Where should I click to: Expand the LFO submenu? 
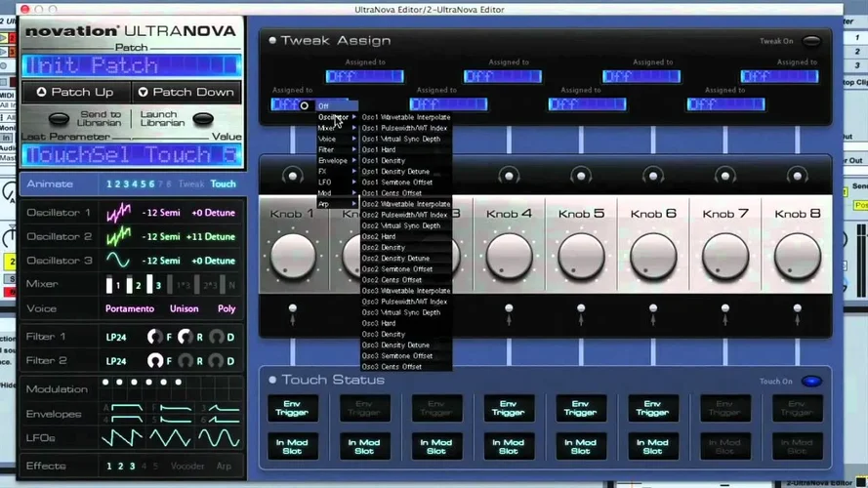click(x=337, y=183)
